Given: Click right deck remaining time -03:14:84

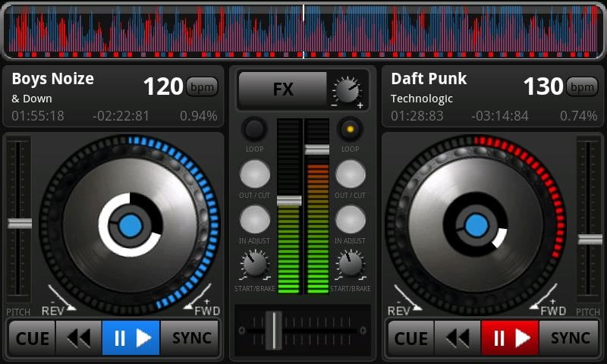Looking at the screenshot, I should (x=500, y=116).
